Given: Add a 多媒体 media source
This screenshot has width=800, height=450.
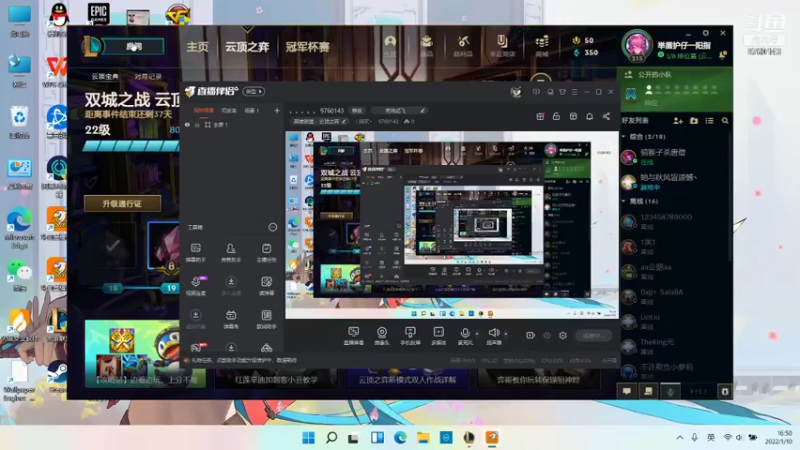Looking at the screenshot, I should 438,336.
